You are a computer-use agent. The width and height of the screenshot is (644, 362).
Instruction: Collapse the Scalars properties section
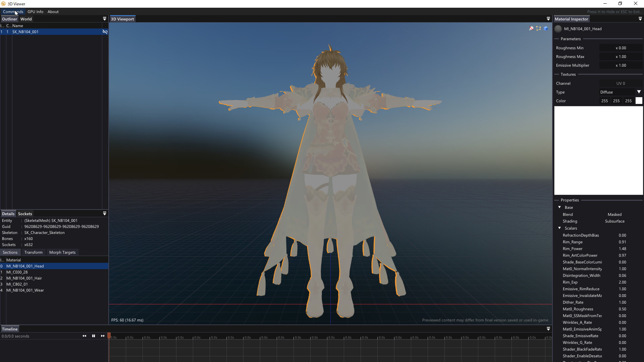559,228
